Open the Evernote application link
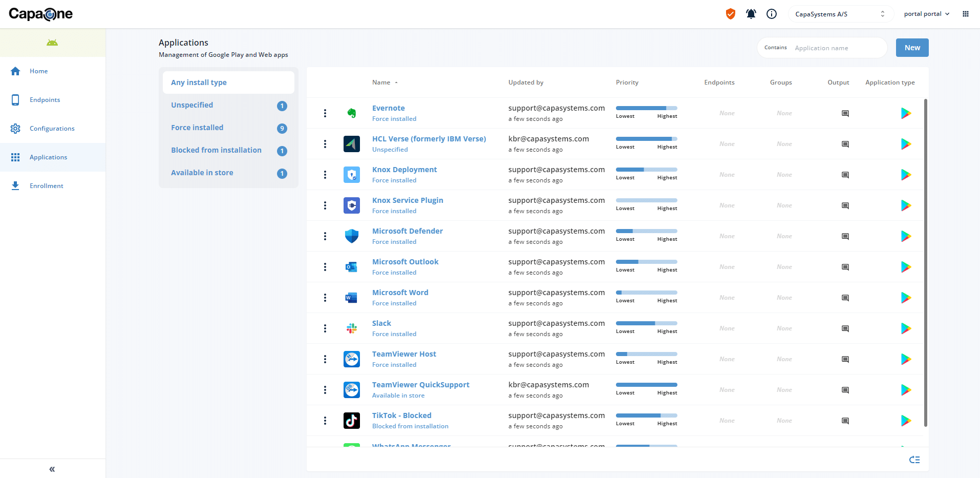Screen dimensions: 980x478 [388, 108]
